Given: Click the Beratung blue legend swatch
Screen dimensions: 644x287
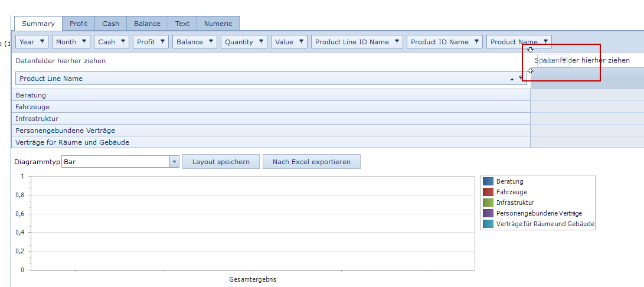Looking at the screenshot, I should click(x=488, y=181).
